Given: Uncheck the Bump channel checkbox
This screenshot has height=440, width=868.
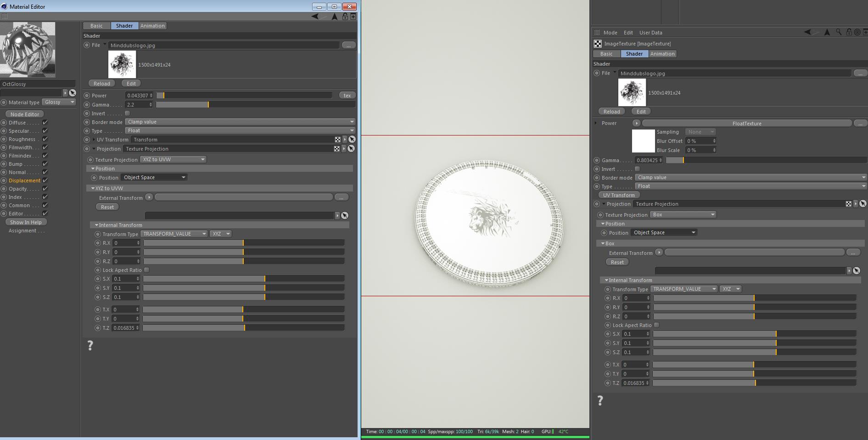Looking at the screenshot, I should click(x=45, y=164).
